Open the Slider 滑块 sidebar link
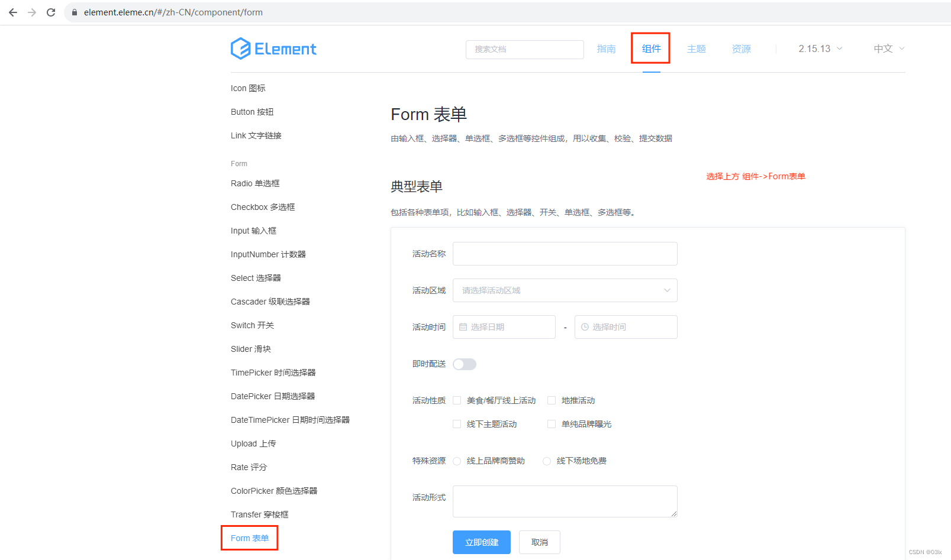Screen dimensions: 951x560 pyautogui.click(x=250, y=348)
